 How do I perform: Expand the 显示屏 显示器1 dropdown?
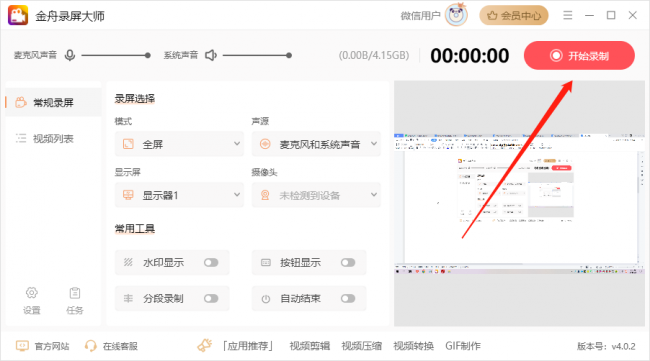(x=179, y=195)
